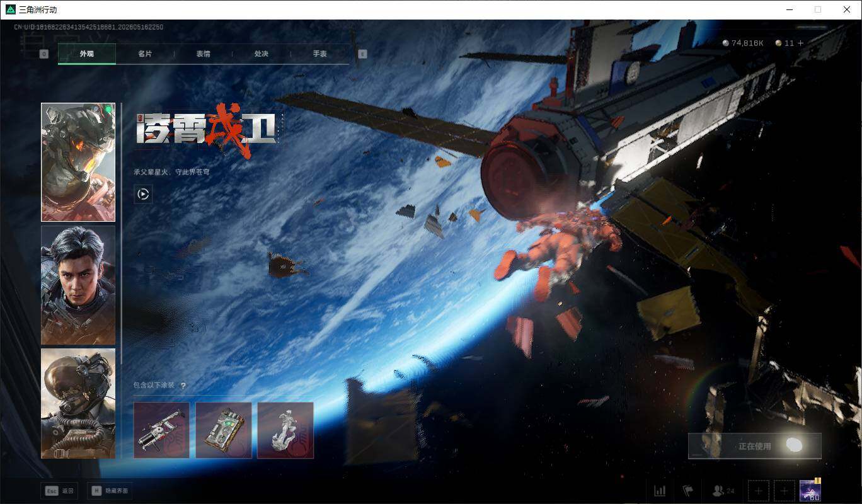View the included silver figure item

[x=285, y=430]
